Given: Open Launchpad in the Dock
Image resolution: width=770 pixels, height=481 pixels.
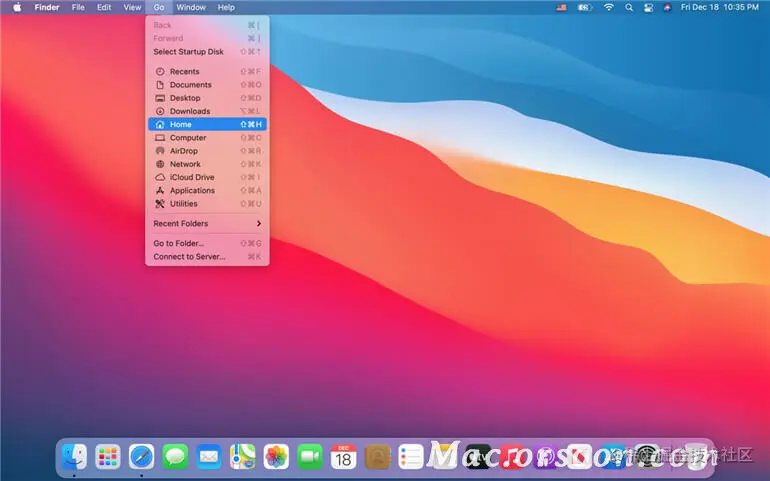Looking at the screenshot, I should (108, 457).
